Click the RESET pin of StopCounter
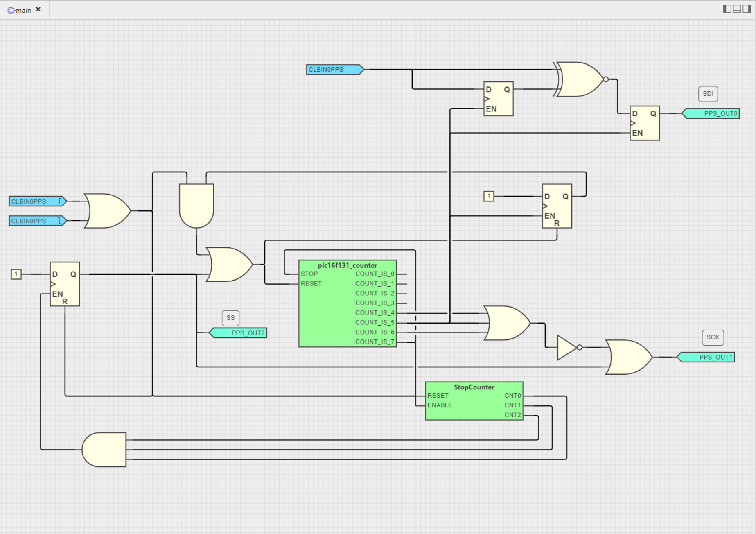Viewport: 756px width, 534px height. (438, 396)
